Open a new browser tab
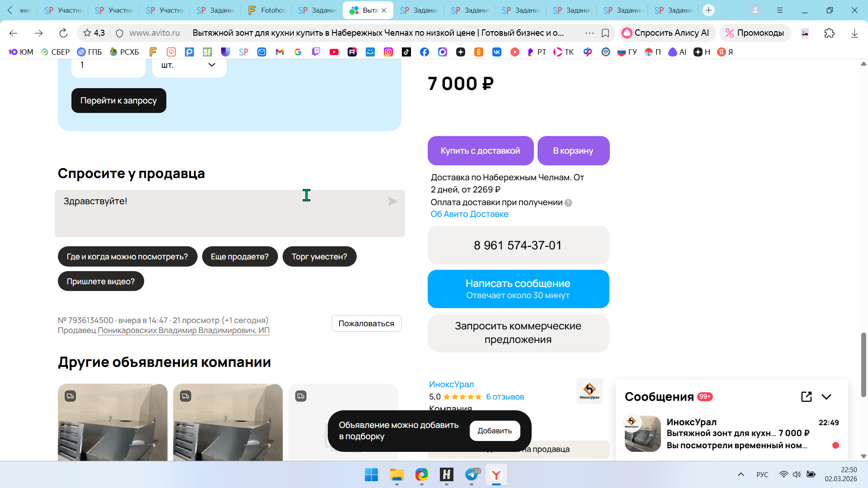Viewport: 868px width, 488px height. pyautogui.click(x=708, y=10)
